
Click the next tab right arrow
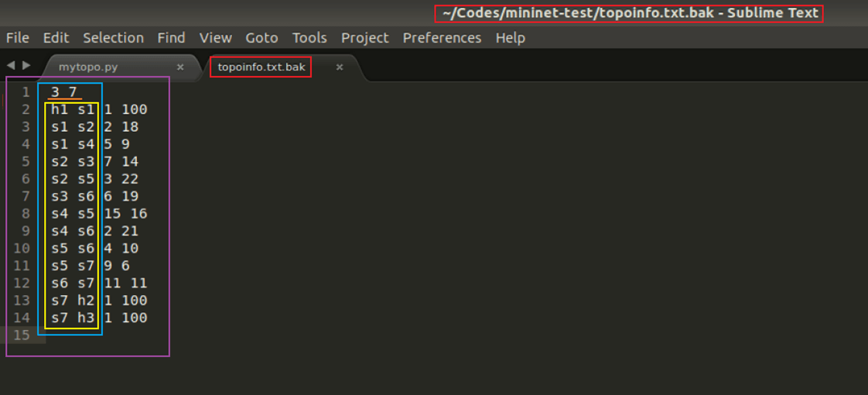click(x=26, y=66)
